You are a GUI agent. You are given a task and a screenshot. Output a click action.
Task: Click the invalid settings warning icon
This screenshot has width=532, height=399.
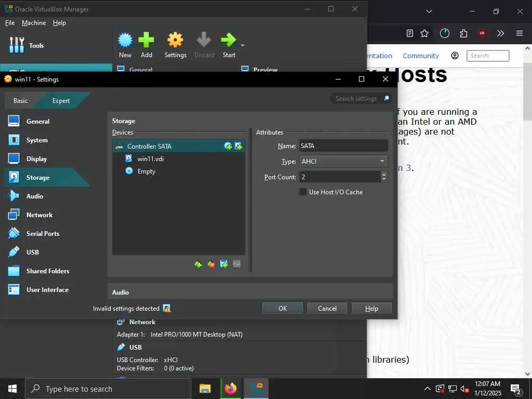pos(167,309)
